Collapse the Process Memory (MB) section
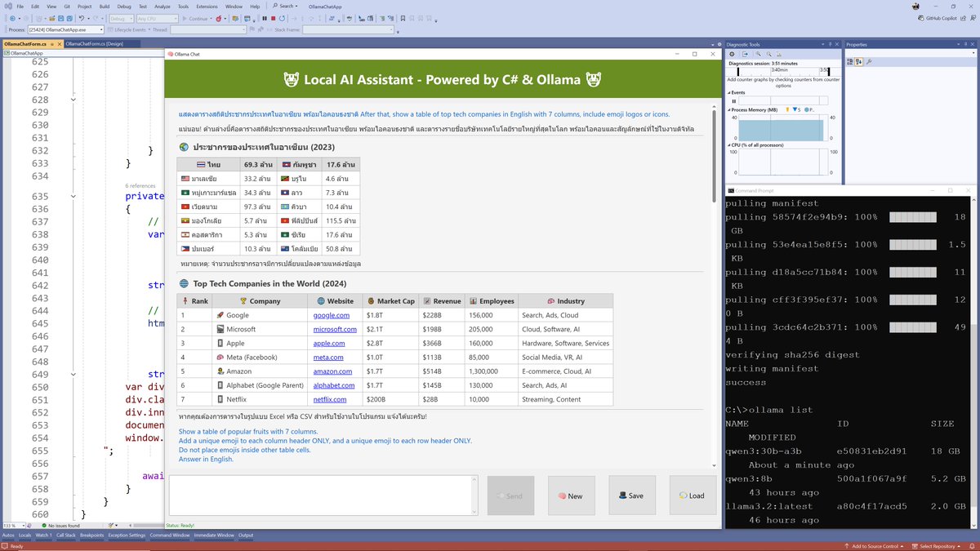This screenshot has height=551, width=980. pyautogui.click(x=729, y=109)
